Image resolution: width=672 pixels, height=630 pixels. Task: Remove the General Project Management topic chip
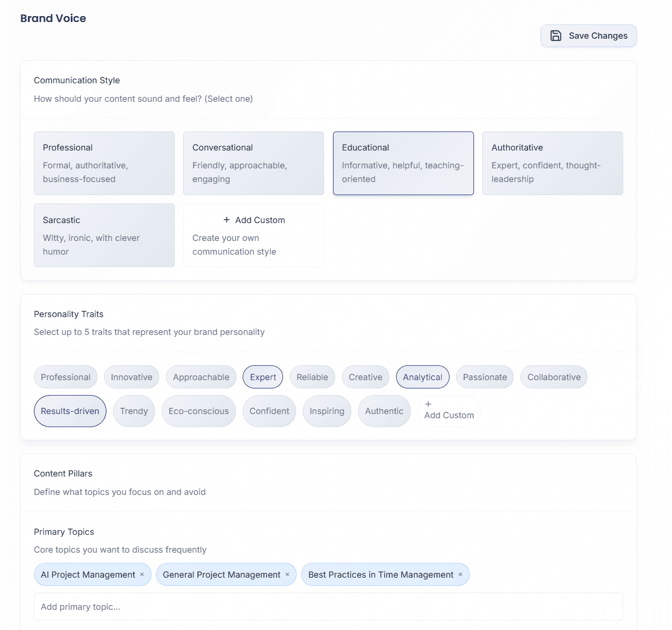[x=287, y=574]
